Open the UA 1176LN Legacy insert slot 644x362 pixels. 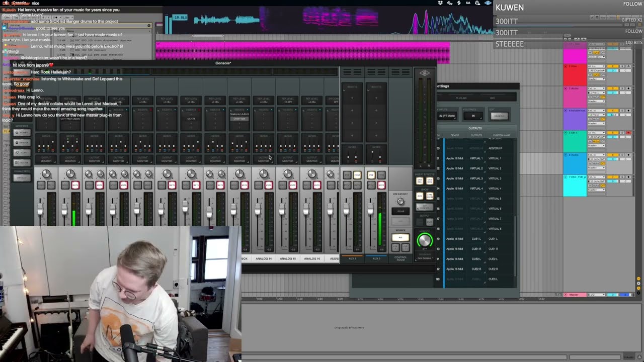pos(70,119)
